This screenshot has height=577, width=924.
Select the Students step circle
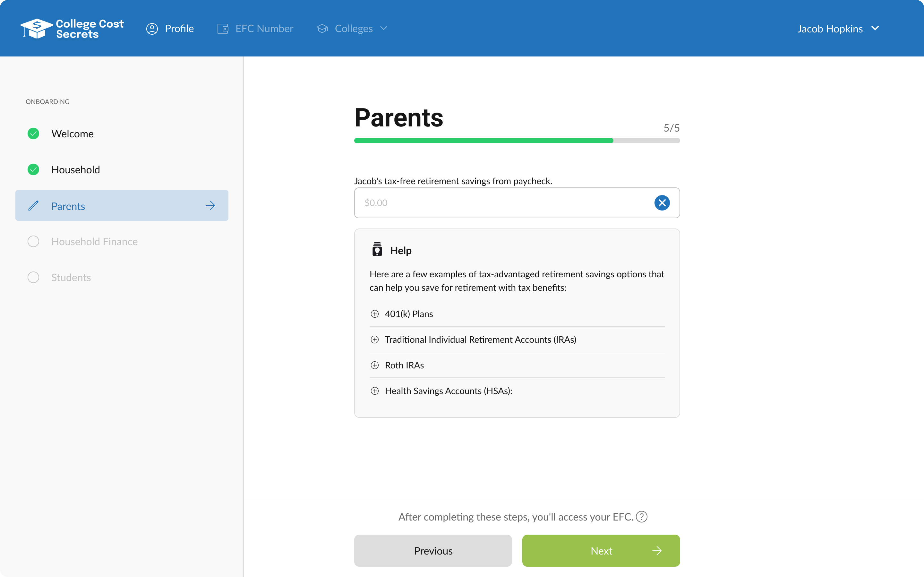point(33,277)
